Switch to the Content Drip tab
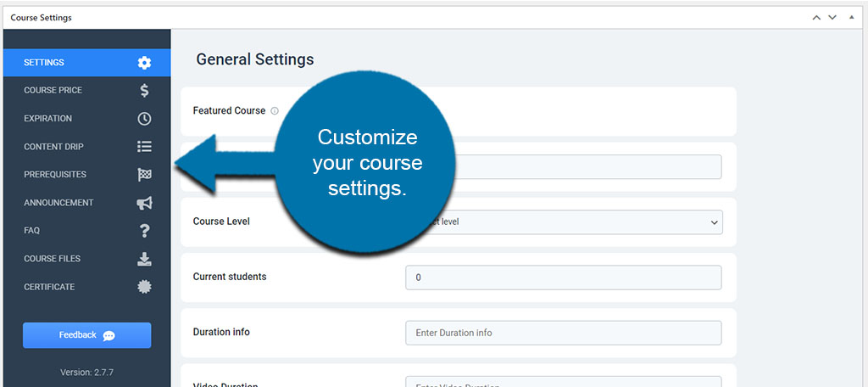Viewport: 868px width, 387px height. click(x=87, y=146)
